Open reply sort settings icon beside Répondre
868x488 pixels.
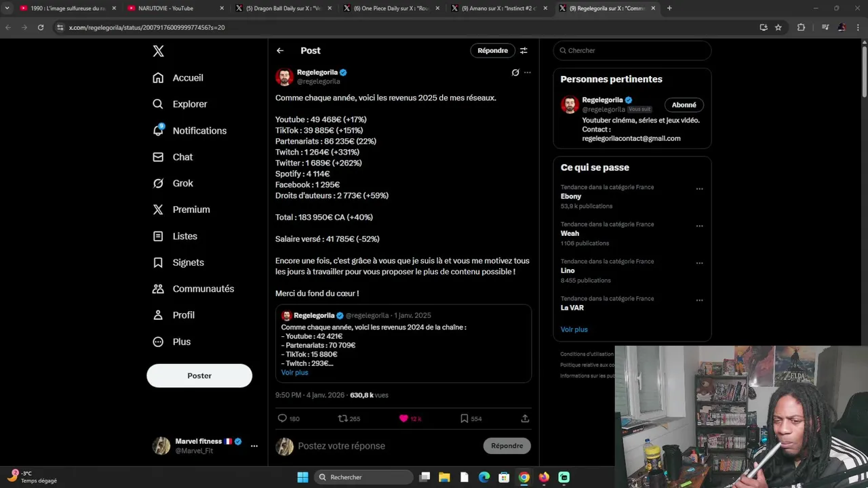[x=524, y=51]
